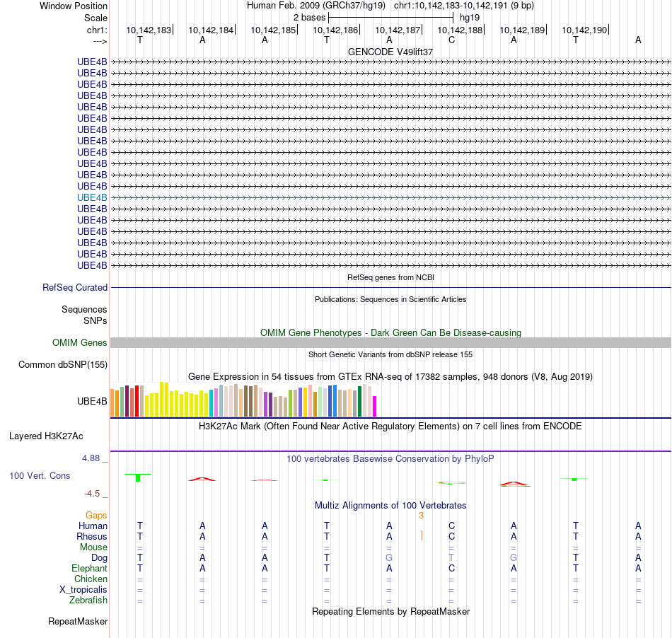Click the dark green bar in GTEx chart

click(359, 402)
